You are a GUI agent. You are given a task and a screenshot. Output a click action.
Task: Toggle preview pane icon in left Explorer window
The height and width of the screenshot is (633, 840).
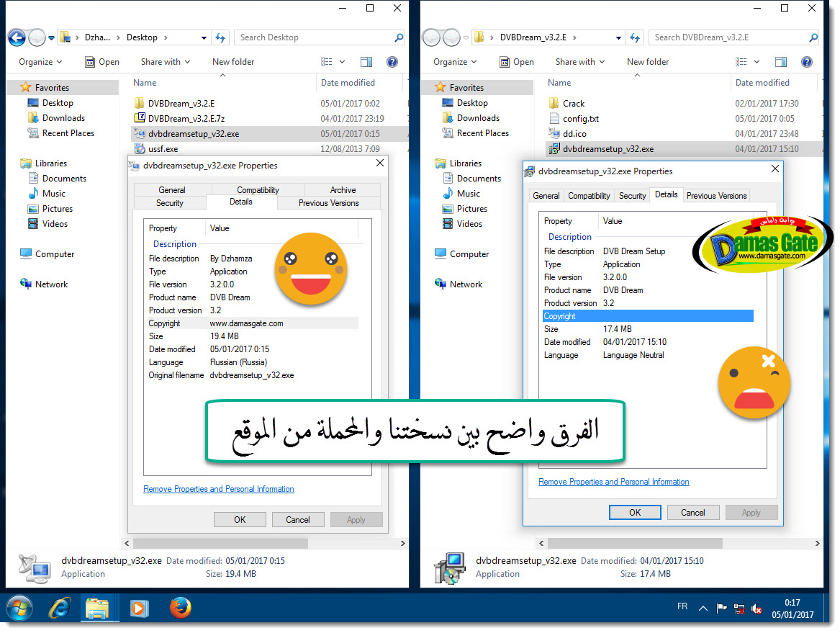tap(366, 62)
